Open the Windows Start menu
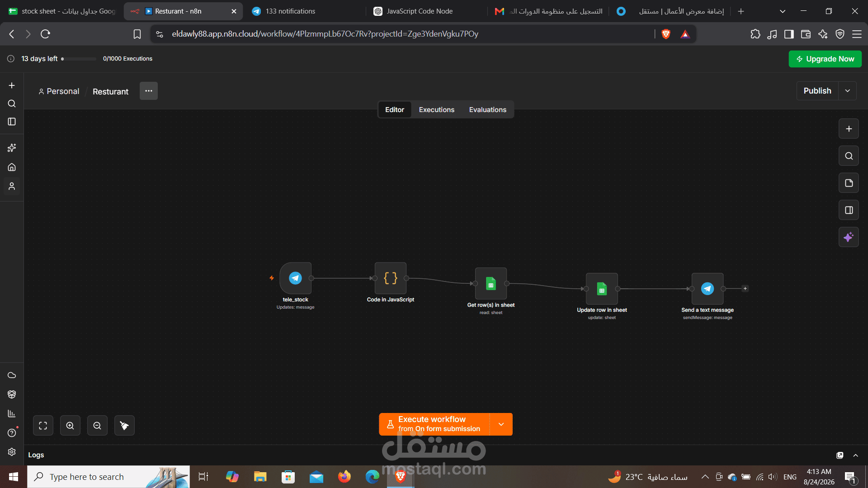 point(13,477)
